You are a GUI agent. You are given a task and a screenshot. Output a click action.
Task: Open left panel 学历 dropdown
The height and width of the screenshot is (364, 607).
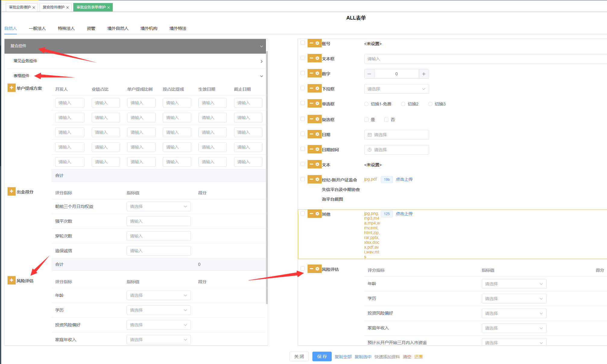click(x=159, y=310)
